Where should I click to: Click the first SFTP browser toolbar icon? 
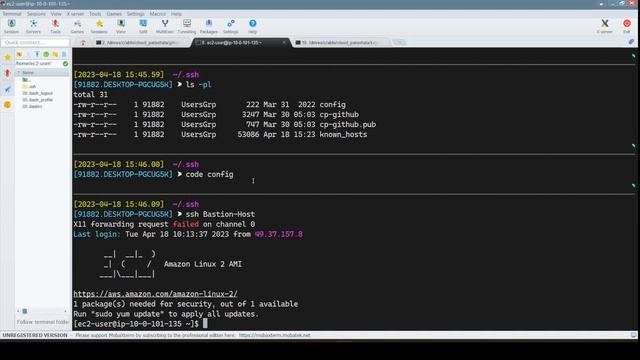coord(19,54)
